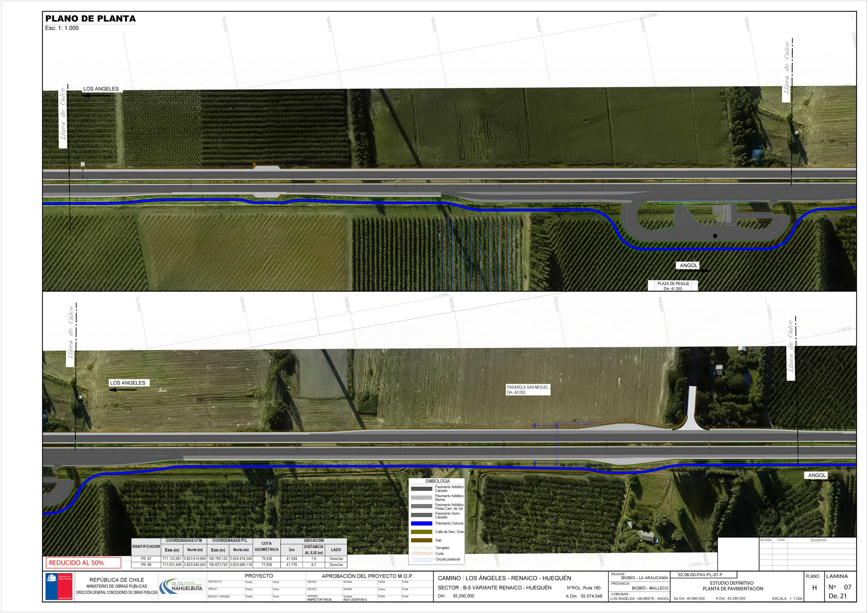
Task: Click the COORDENADAS UTM column header
Action: point(184,541)
